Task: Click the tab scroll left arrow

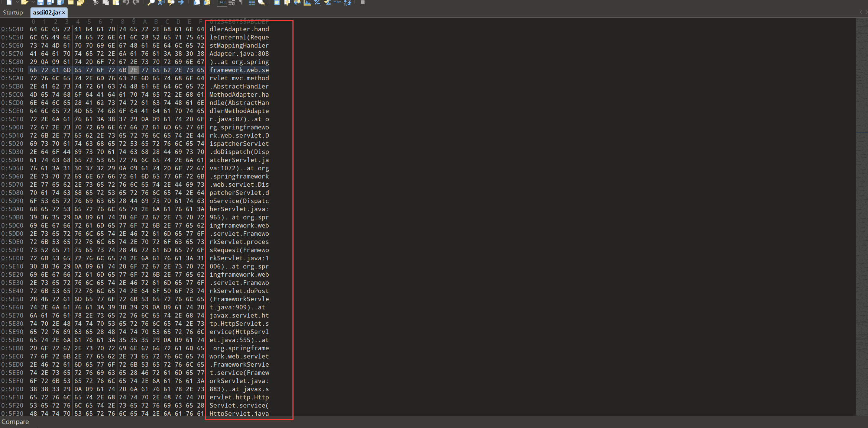Action: pos(861,12)
